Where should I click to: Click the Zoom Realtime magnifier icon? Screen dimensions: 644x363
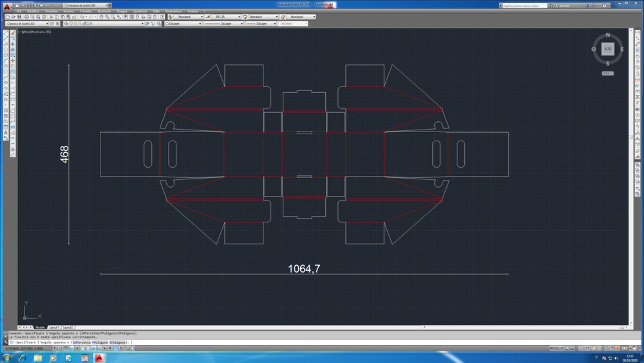(107, 17)
